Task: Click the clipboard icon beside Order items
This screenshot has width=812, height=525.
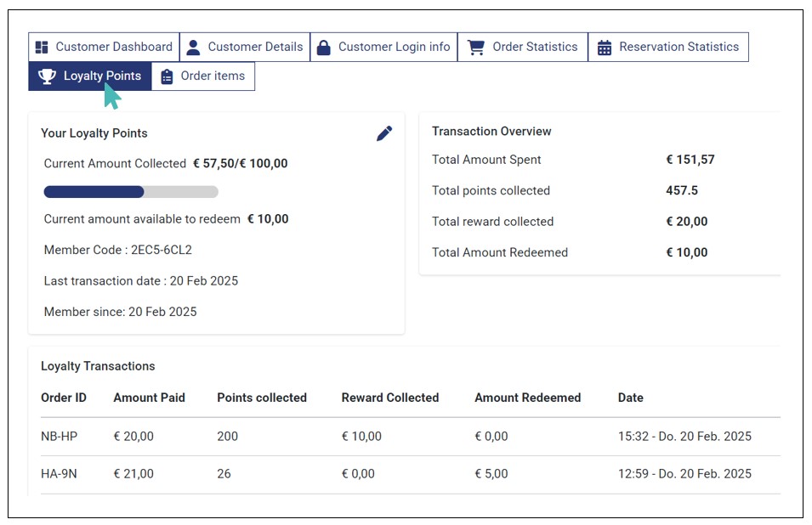Action: point(167,76)
